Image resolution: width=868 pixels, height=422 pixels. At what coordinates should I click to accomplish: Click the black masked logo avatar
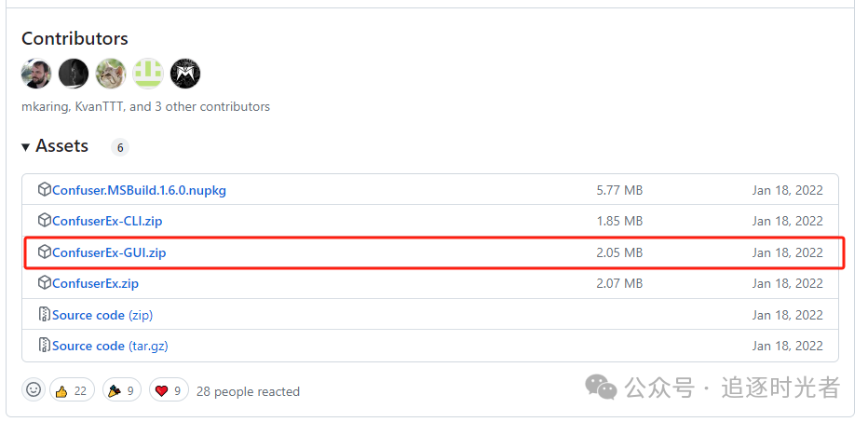(185, 74)
